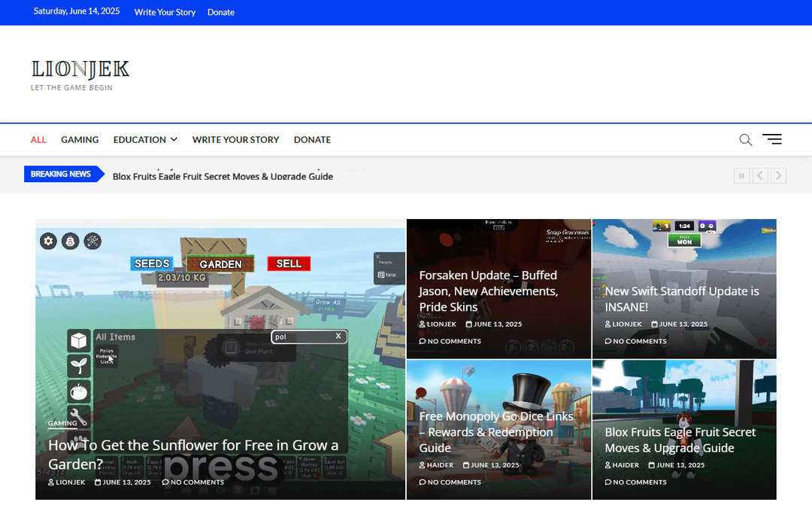This screenshot has width=812, height=508.
Task: Go to previous breaking news item
Action: tap(759, 175)
